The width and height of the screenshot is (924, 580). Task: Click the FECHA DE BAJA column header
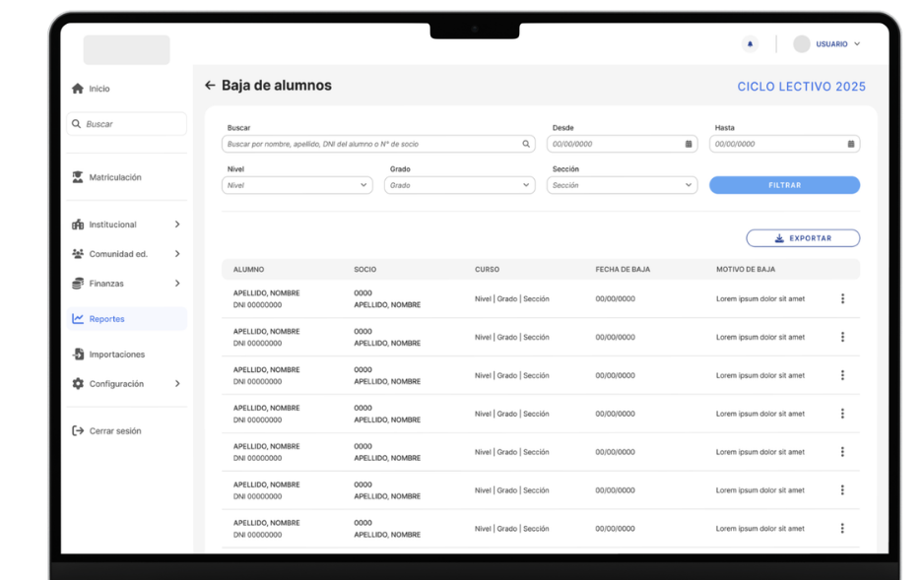[x=623, y=269]
